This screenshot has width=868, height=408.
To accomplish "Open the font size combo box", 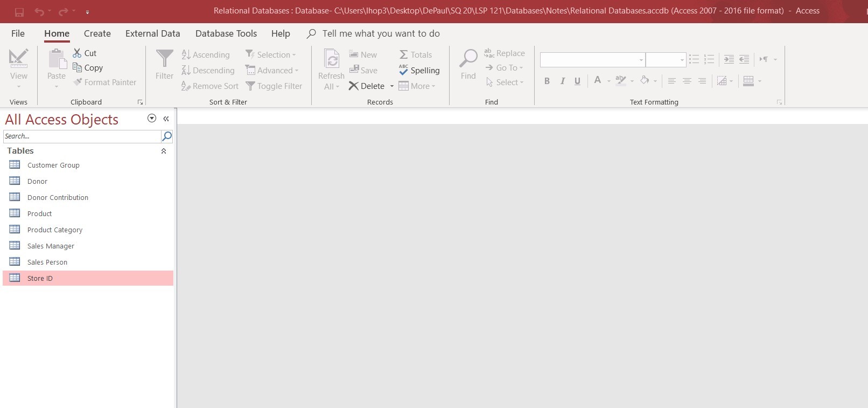I will pos(666,60).
